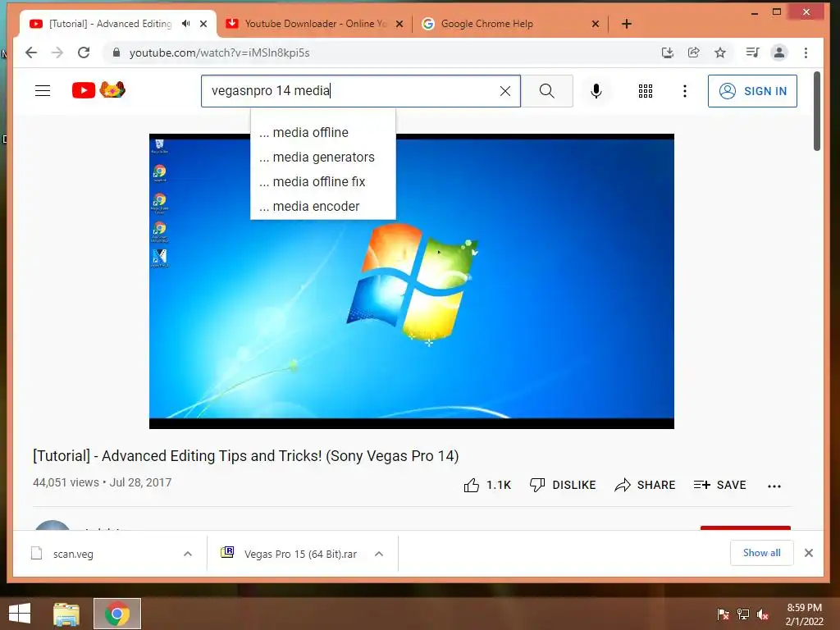Click Show all downloads
The width and height of the screenshot is (840, 630).
(761, 553)
